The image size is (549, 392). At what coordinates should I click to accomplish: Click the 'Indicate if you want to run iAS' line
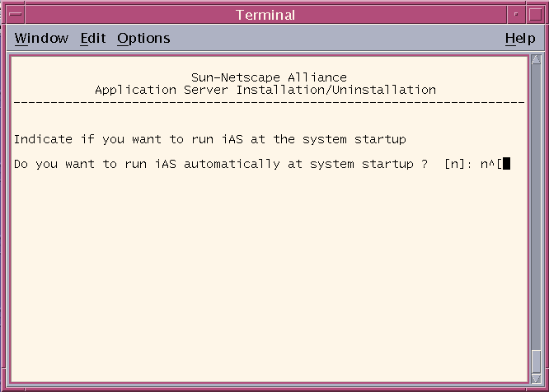tap(210, 139)
